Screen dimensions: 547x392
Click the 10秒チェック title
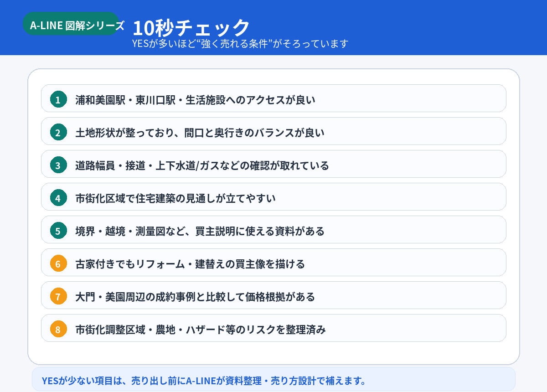(191, 27)
